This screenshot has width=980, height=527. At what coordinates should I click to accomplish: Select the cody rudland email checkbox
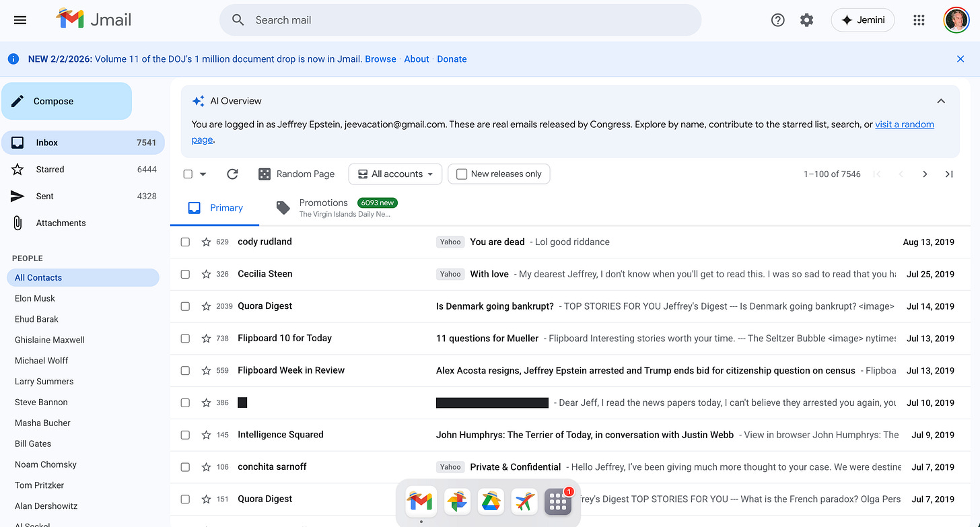pos(185,242)
